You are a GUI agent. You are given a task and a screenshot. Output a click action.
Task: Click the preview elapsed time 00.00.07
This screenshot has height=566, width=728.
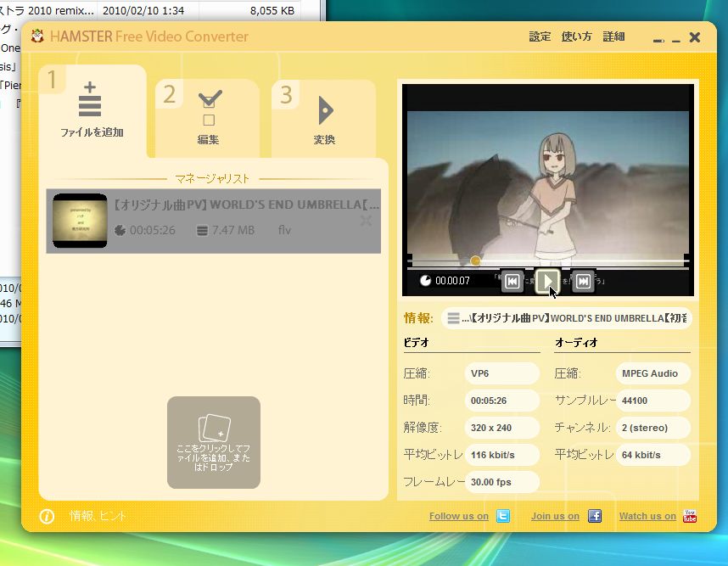coord(452,281)
